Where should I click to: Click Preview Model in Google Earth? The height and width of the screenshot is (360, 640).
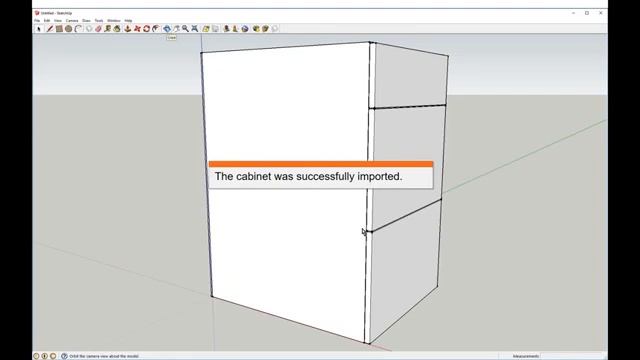244,29
